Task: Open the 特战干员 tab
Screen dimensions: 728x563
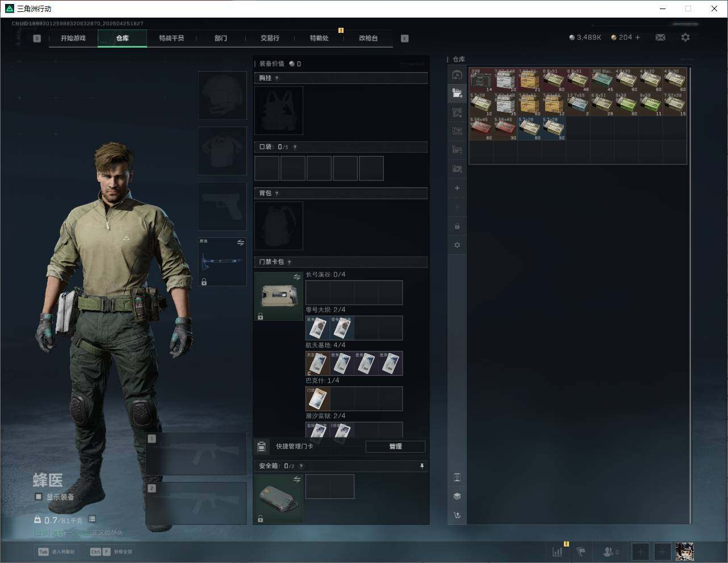Action: pyautogui.click(x=171, y=39)
